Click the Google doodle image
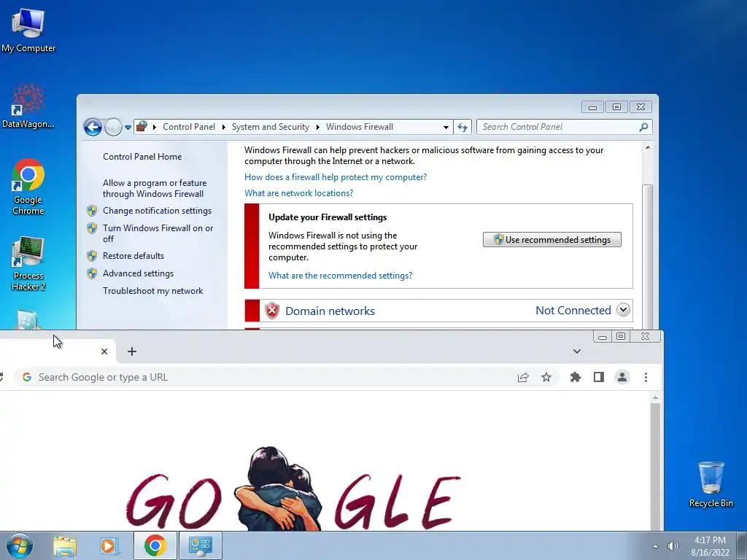747x560 pixels. 294,488
